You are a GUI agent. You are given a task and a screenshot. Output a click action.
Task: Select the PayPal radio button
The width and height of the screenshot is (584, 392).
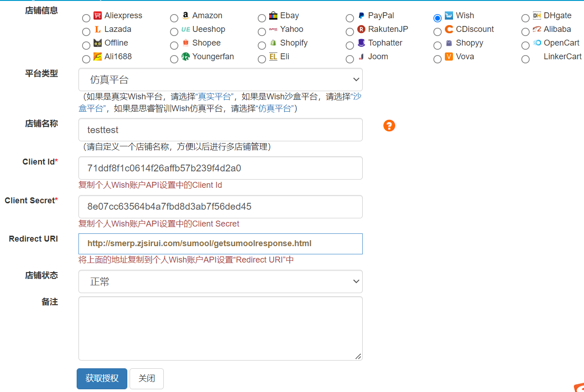(x=350, y=18)
